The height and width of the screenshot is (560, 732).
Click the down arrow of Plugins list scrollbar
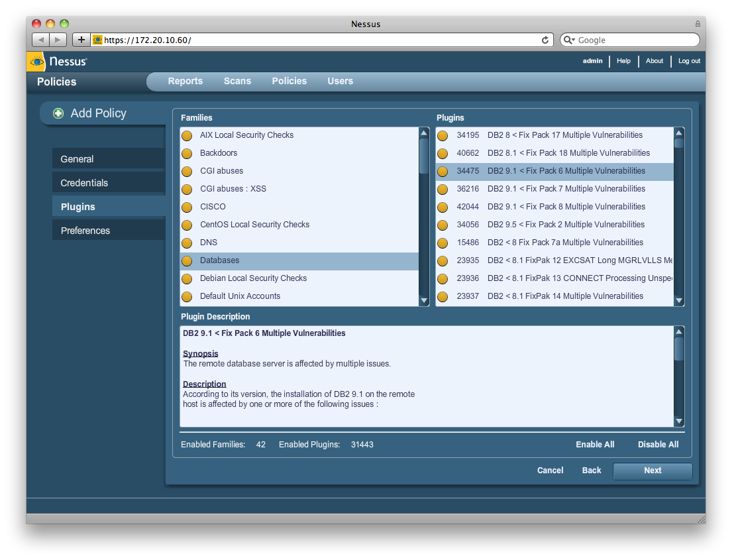tap(679, 301)
